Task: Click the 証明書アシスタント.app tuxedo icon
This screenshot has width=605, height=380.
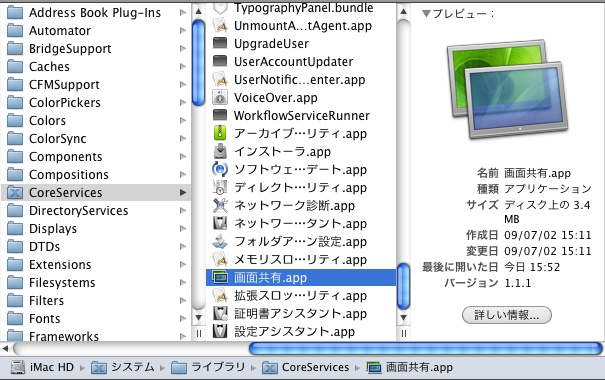Action: pos(220,313)
